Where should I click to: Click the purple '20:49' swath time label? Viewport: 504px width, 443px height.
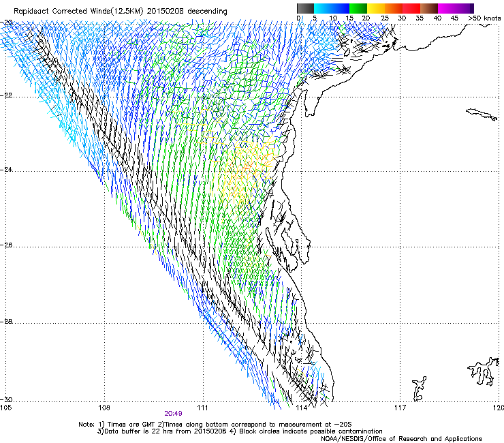[x=173, y=414]
